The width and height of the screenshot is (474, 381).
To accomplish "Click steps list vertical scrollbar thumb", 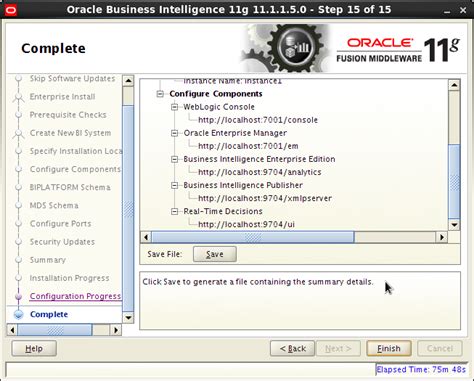I will pyautogui.click(x=128, y=208).
